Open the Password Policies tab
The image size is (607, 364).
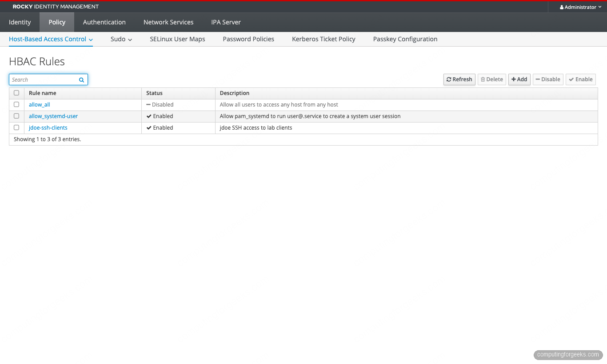[x=248, y=39]
